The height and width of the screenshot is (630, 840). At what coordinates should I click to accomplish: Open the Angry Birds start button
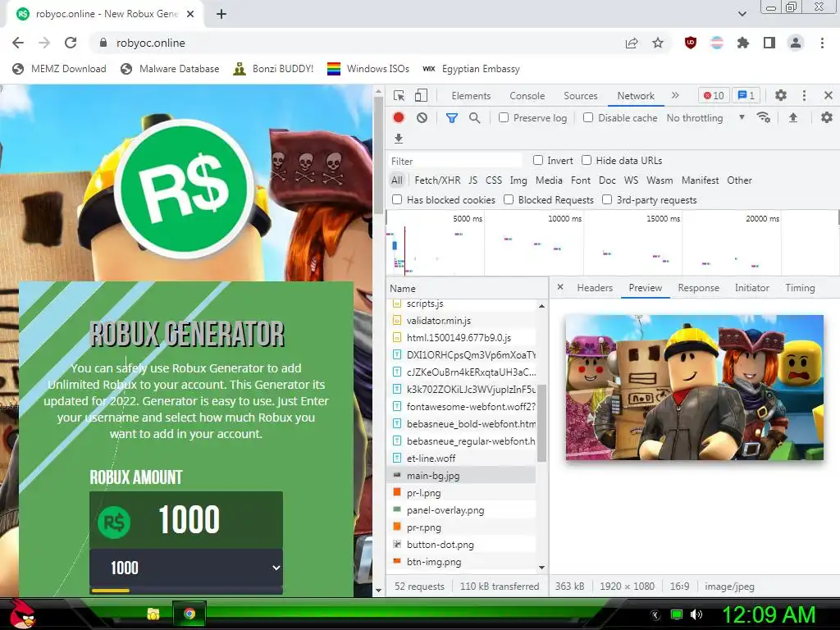[22, 614]
